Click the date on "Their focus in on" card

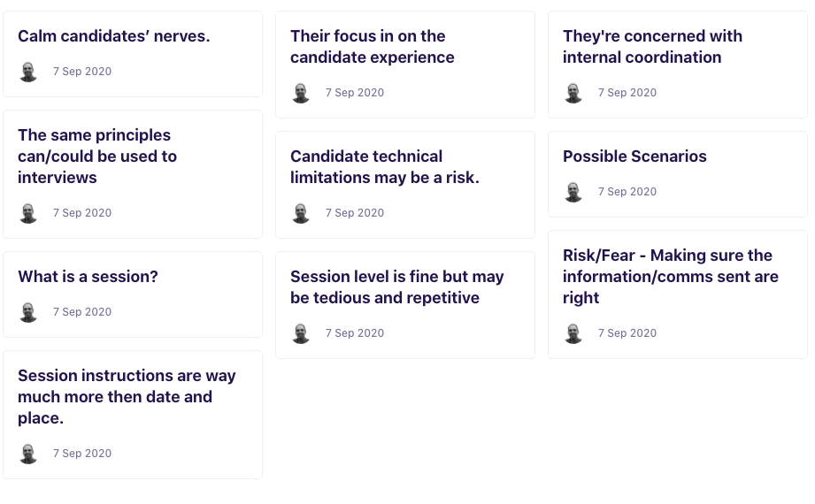click(355, 93)
